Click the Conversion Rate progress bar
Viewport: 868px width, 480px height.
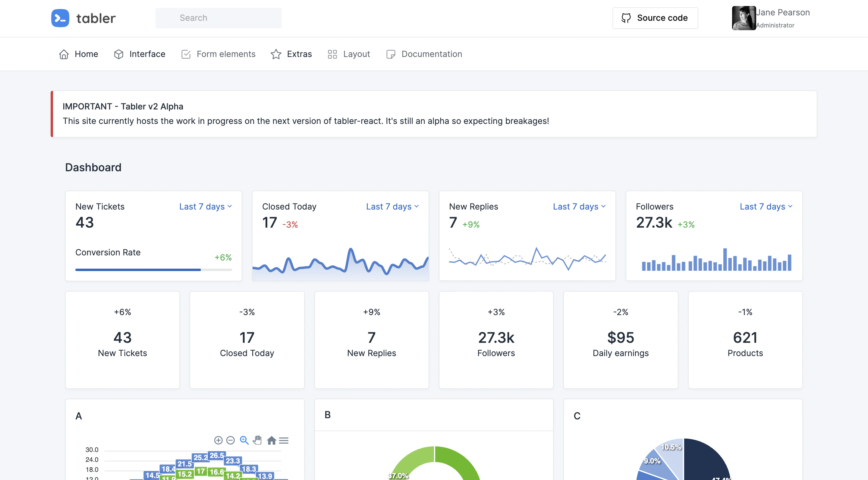[154, 270]
